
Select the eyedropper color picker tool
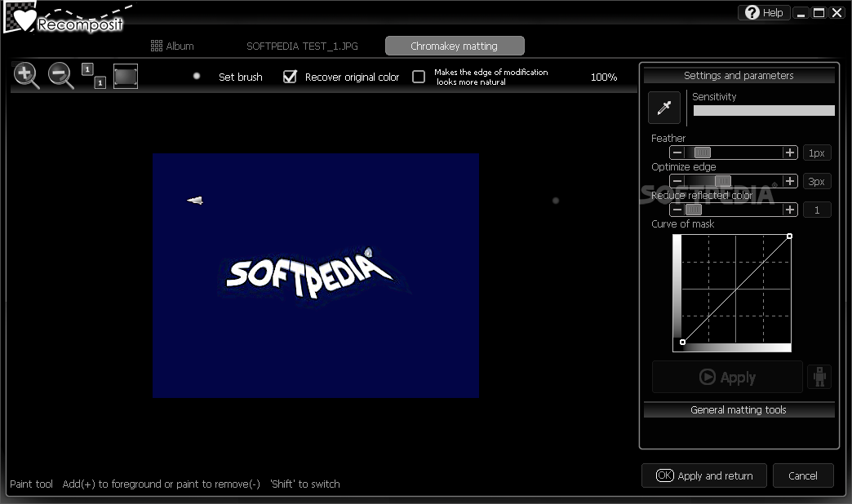[664, 108]
